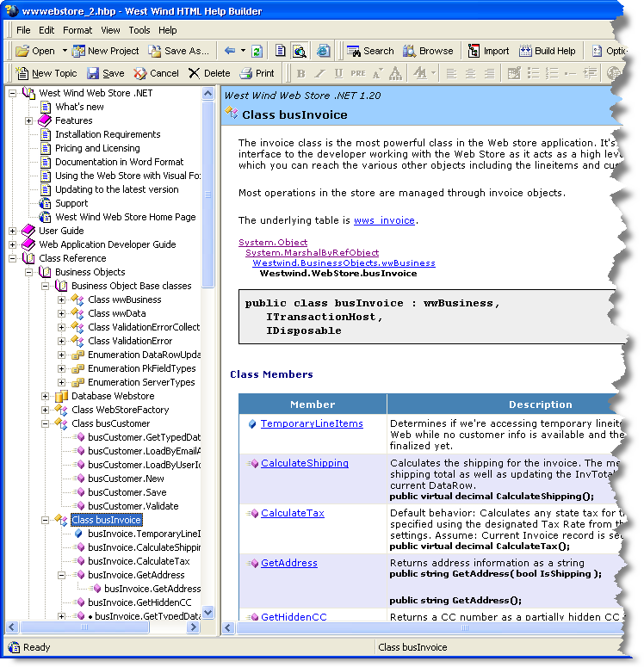This screenshot has width=644, height=667.
Task: Collapse the Class Reference node
Action: click(x=13, y=258)
